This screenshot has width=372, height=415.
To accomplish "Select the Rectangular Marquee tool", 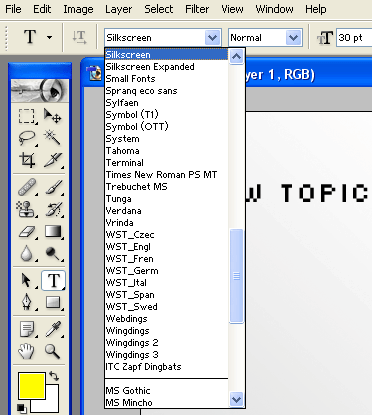I will [27, 116].
